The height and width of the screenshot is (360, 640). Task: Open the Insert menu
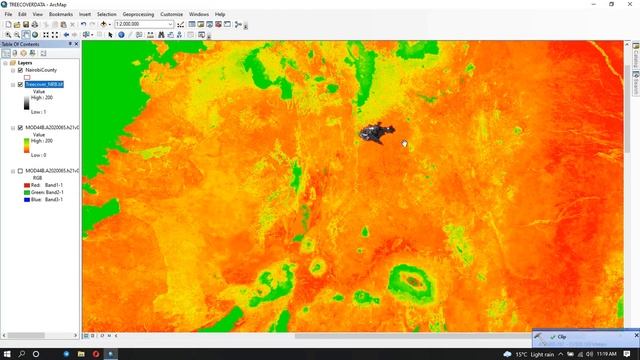85,14
